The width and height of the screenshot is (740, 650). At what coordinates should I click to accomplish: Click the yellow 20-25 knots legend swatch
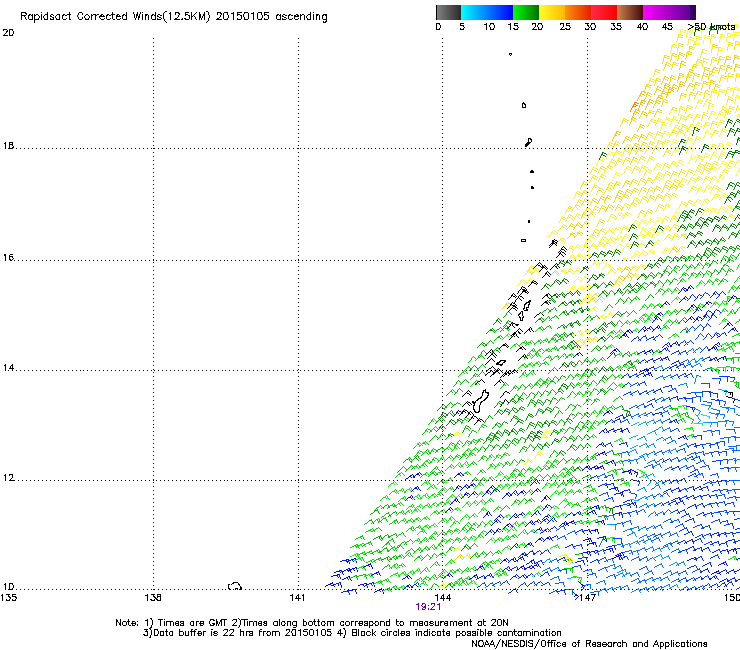click(x=552, y=12)
